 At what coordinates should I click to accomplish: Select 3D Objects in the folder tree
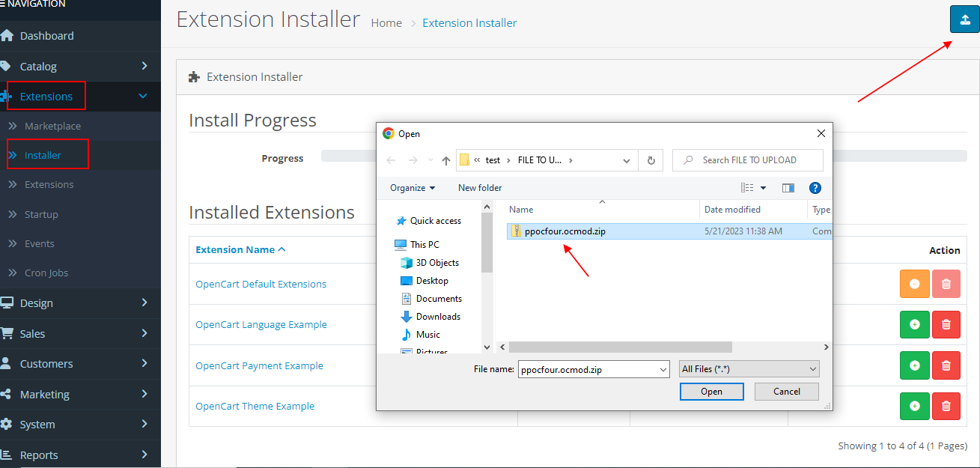coord(430,263)
